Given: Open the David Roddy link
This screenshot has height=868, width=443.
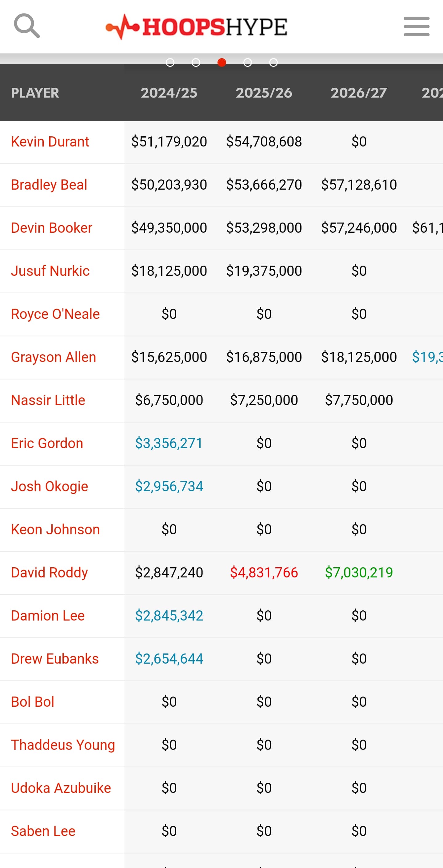Looking at the screenshot, I should (x=49, y=573).
